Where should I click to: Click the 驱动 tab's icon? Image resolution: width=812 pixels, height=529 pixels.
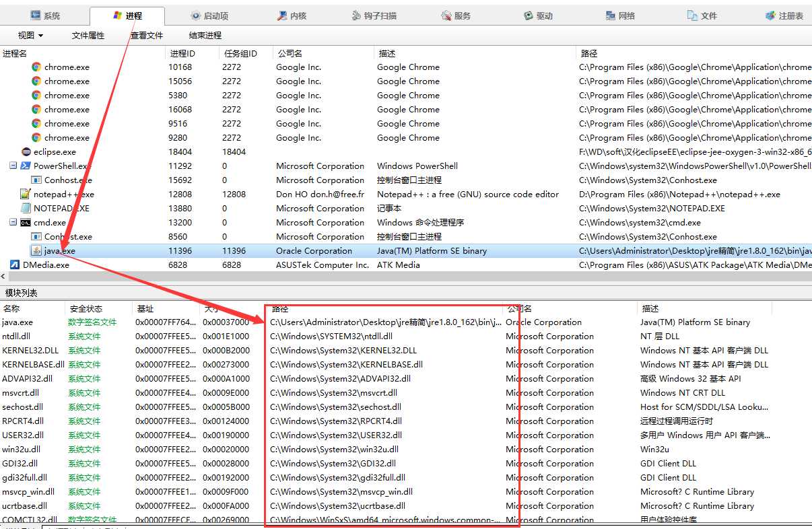click(x=527, y=15)
